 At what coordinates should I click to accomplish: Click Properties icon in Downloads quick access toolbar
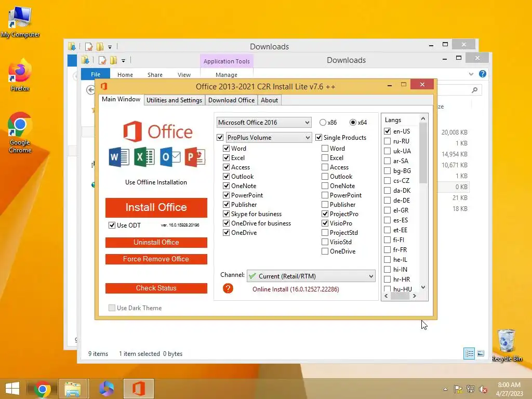pos(102,60)
